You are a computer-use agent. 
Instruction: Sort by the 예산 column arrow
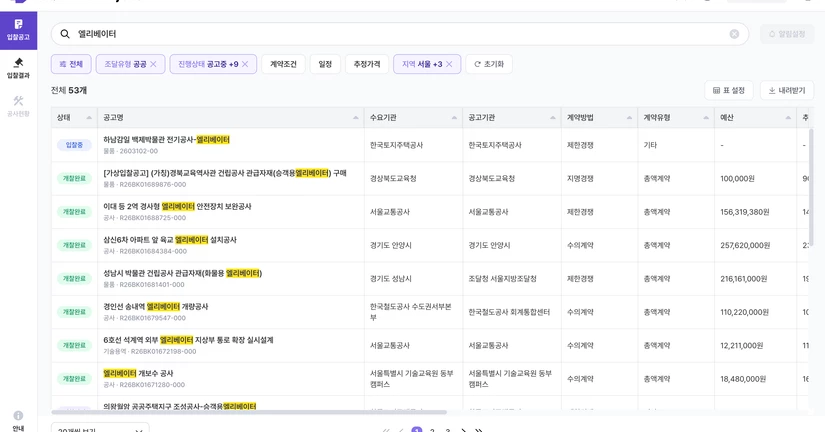click(x=788, y=117)
